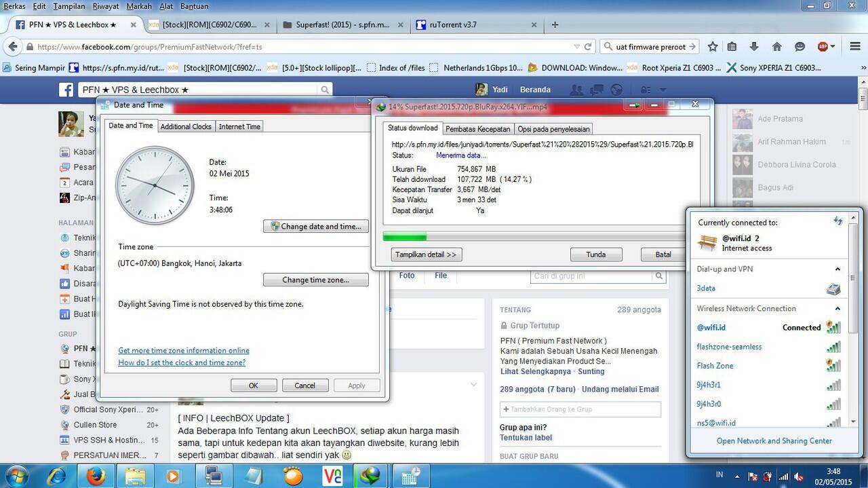Reload the page with the refresh icon
This screenshot has height=488, width=868.
point(588,47)
